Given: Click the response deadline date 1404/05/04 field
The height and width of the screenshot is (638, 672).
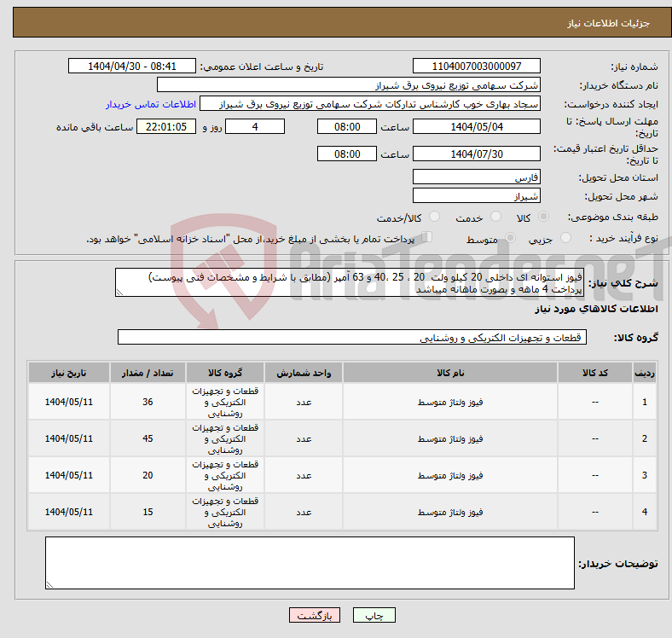Looking at the screenshot, I should point(476,126).
